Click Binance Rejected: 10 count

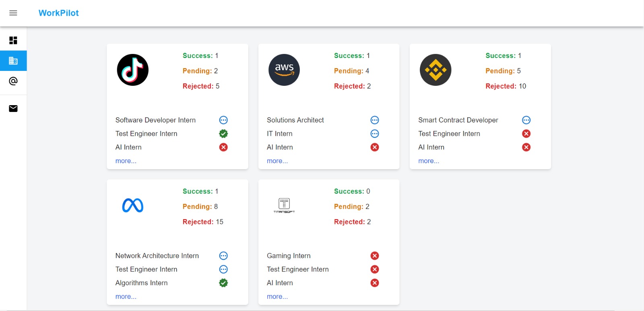tap(506, 86)
